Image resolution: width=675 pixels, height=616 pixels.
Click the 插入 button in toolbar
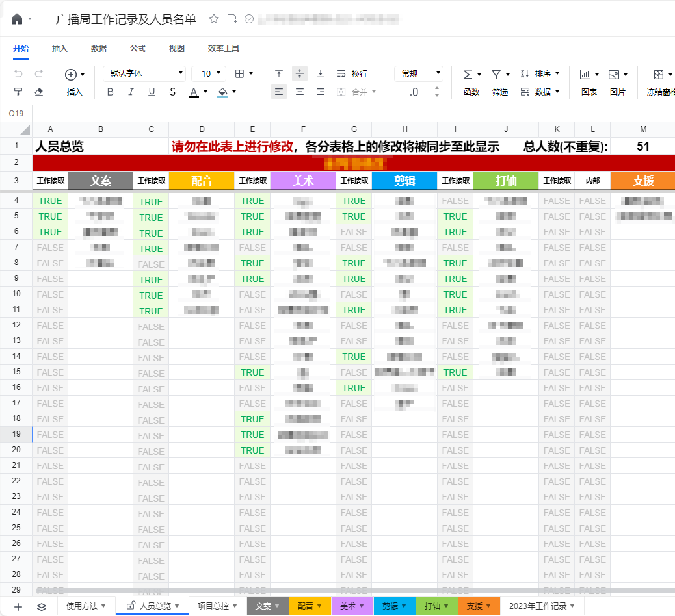tap(75, 92)
